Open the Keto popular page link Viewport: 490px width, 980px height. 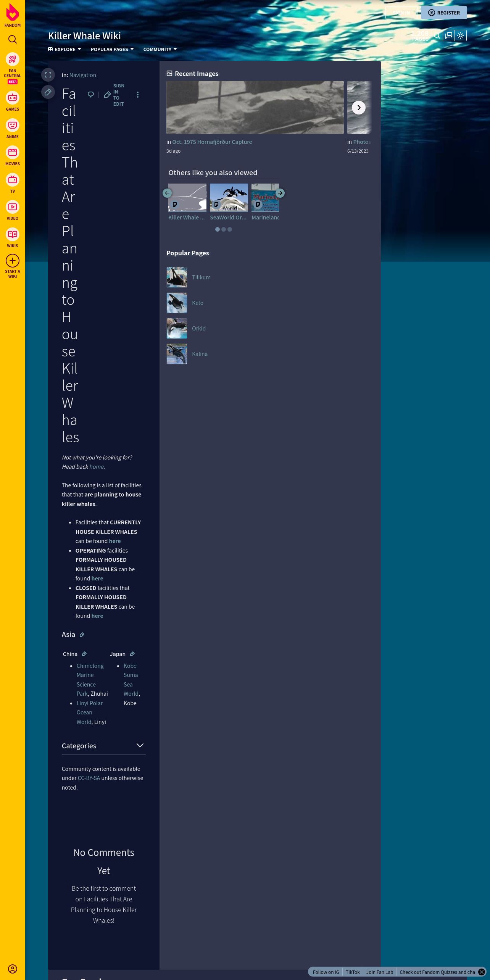(x=198, y=303)
